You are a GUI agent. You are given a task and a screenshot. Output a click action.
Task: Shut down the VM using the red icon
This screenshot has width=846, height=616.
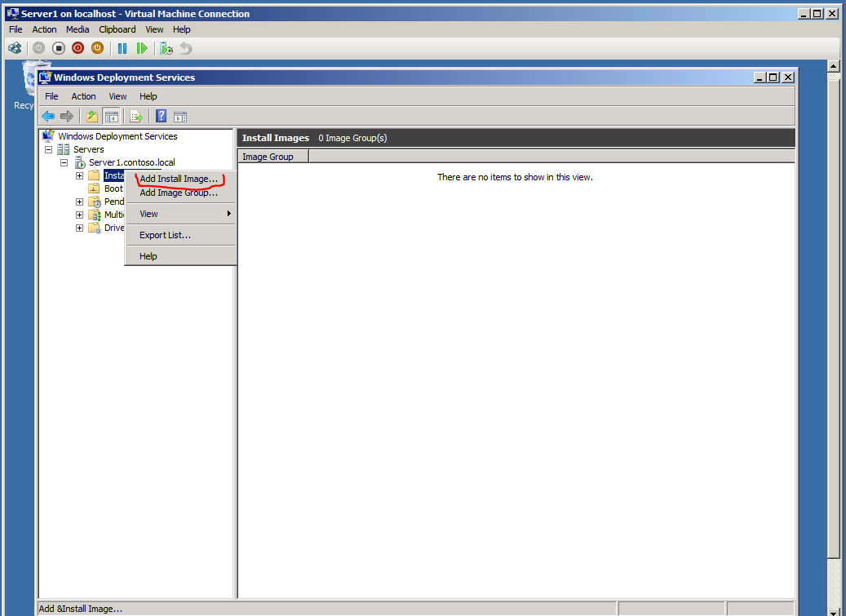pos(78,49)
